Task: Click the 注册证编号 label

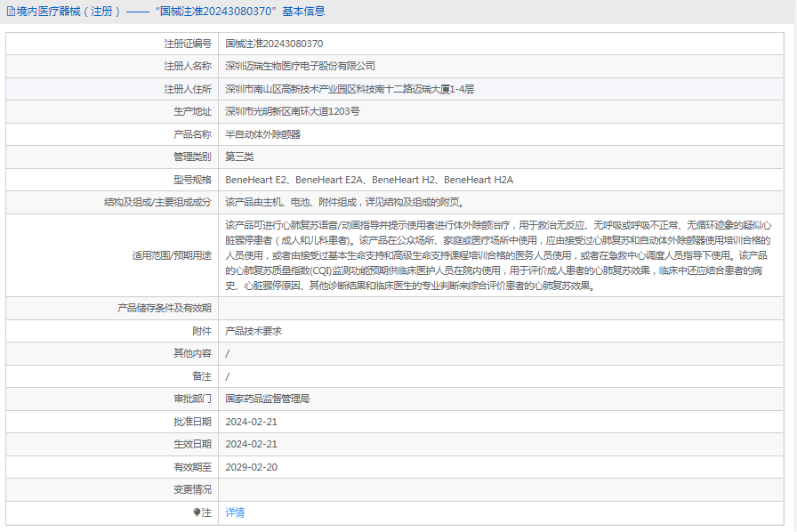Action: 188,44
